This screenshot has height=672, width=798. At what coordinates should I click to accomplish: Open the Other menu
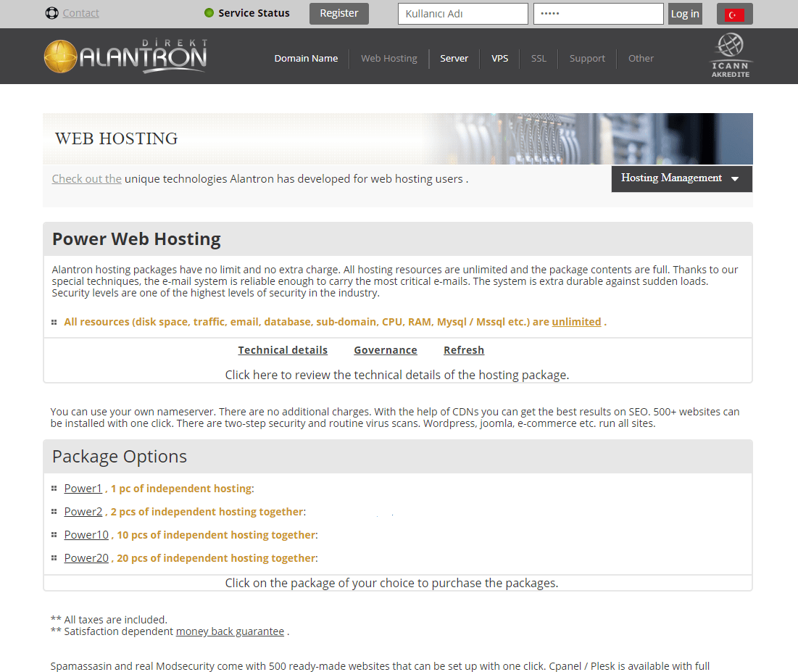(641, 59)
